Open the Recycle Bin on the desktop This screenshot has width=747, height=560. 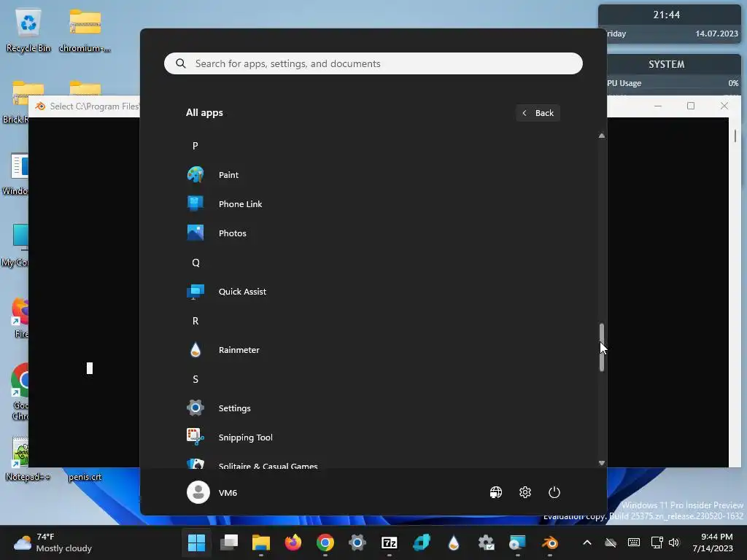pos(28,31)
